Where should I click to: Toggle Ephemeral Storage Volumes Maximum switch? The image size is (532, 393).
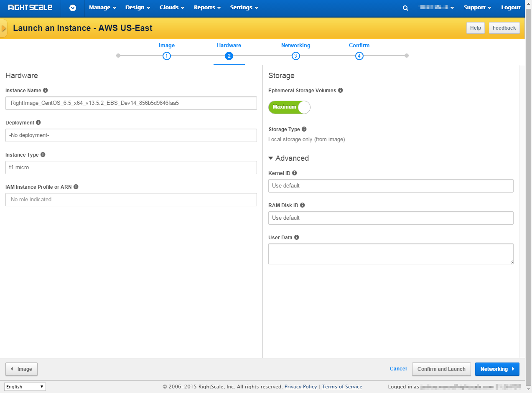(289, 107)
